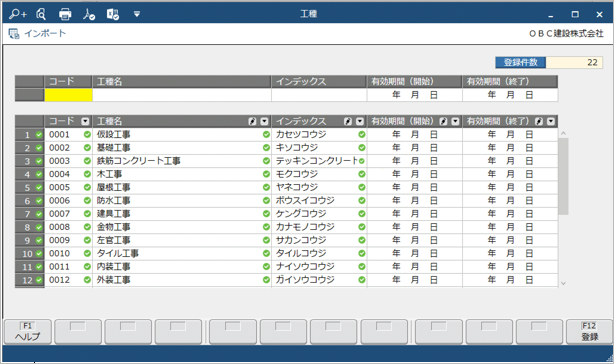The image size is (614, 364).
Task: Click the 有効期間(終了) column edit icon
Action: [x=539, y=121]
